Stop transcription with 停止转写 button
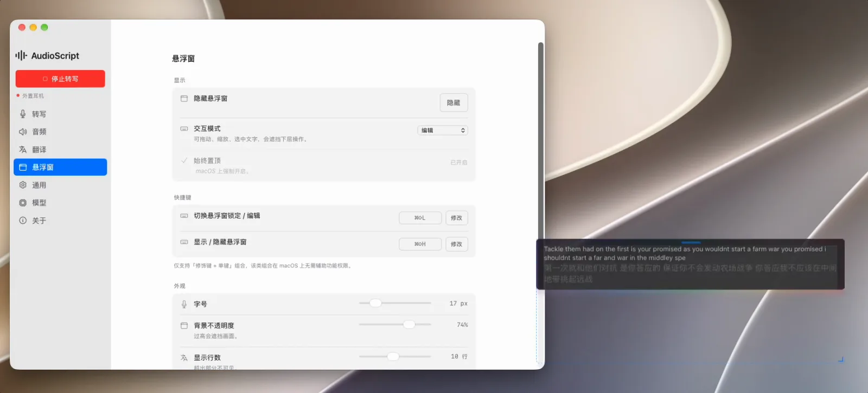 click(x=60, y=79)
